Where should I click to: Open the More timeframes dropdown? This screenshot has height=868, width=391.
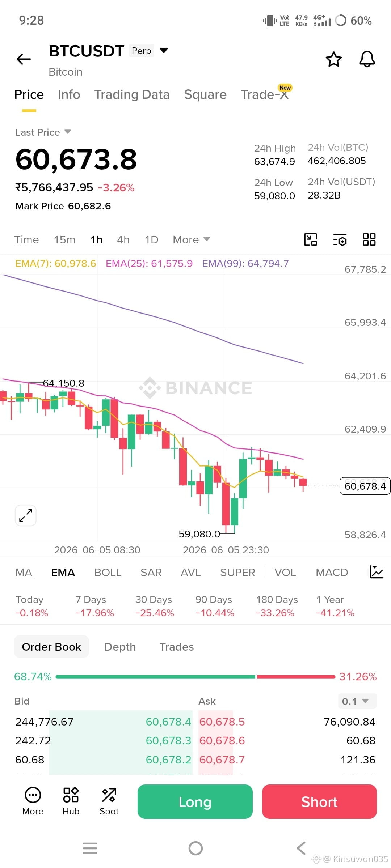click(x=191, y=239)
